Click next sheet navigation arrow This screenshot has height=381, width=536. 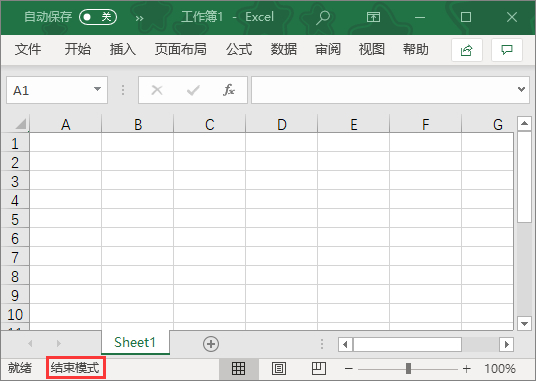[x=58, y=343]
